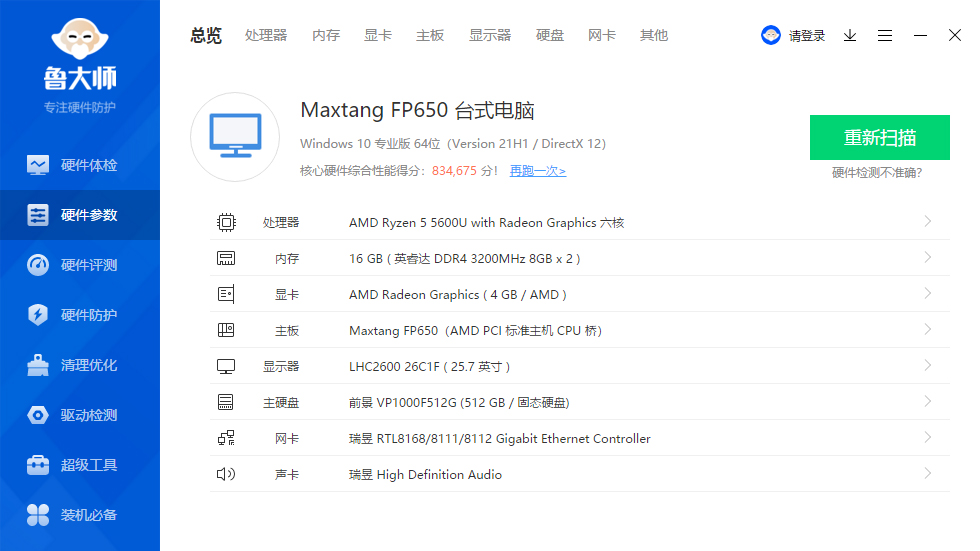Click Maxtang FP650 (AMD PCI 标准主机 CPU 桥) text
Image resolution: width=980 pixels, height=551 pixels.
475,330
